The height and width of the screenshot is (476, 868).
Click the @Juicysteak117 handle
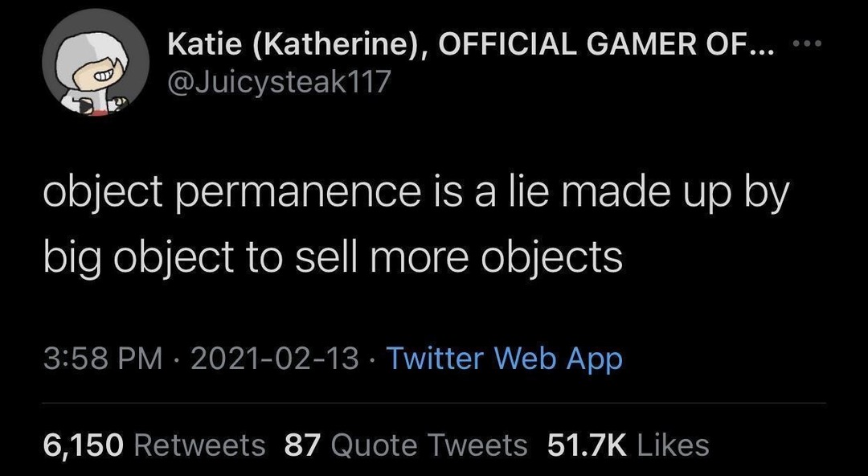278,83
